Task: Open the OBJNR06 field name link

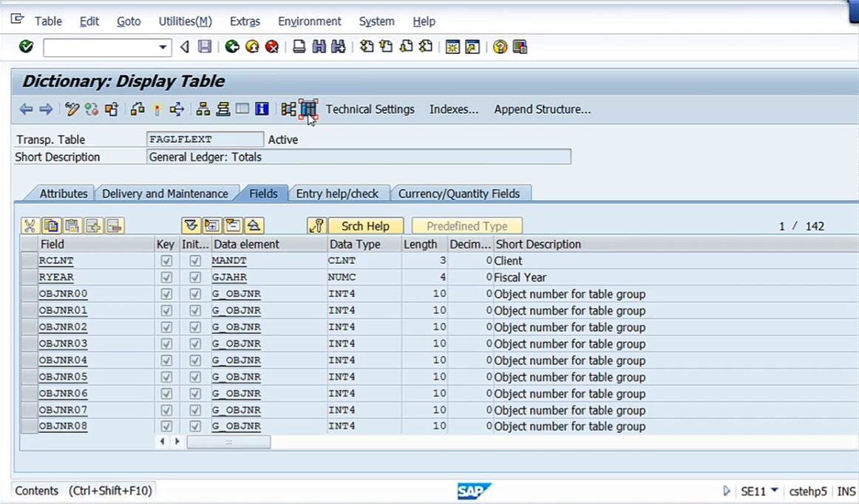Action: tap(63, 393)
